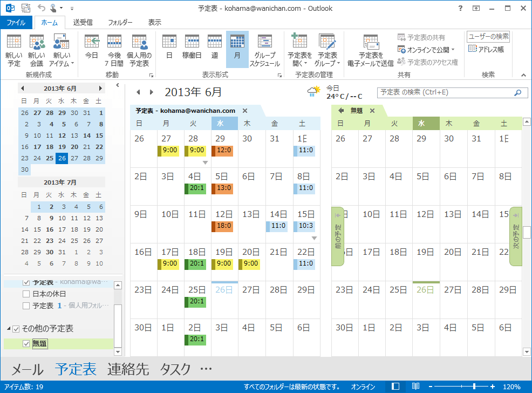Click 次の予定 next appointment tab

pyautogui.click(x=516, y=236)
